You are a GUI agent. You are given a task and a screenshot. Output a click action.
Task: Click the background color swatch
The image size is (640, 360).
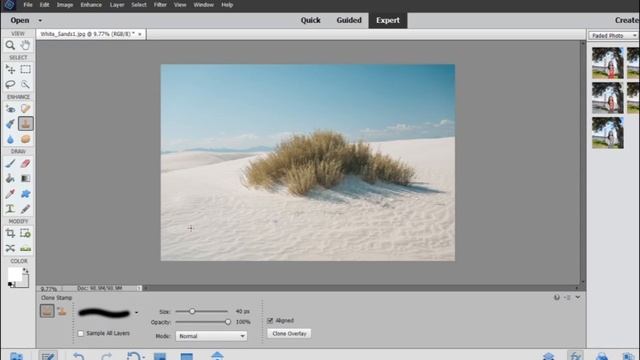(x=24, y=281)
